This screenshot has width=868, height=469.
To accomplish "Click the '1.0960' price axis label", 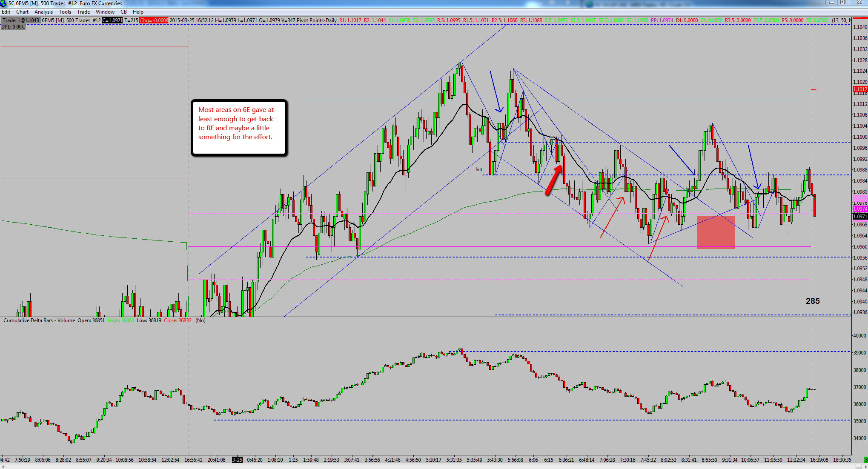I will 860,247.
